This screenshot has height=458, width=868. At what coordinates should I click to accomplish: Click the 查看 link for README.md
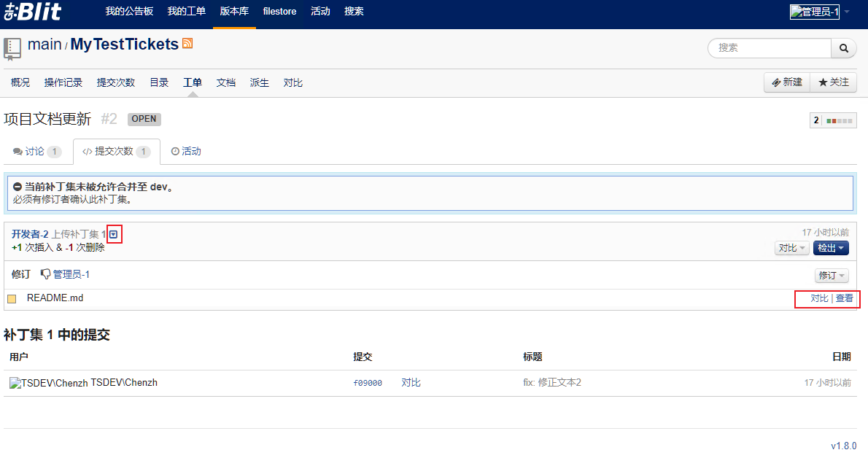coord(844,298)
